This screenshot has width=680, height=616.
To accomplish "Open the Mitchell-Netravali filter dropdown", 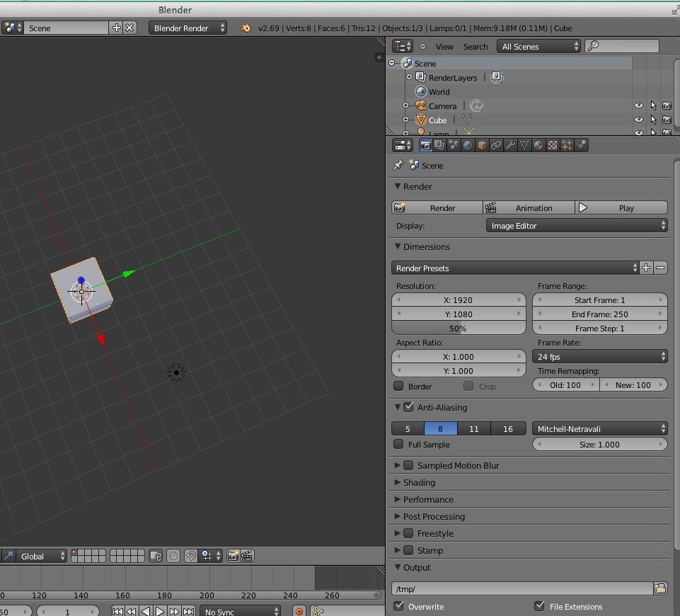I will click(600, 428).
